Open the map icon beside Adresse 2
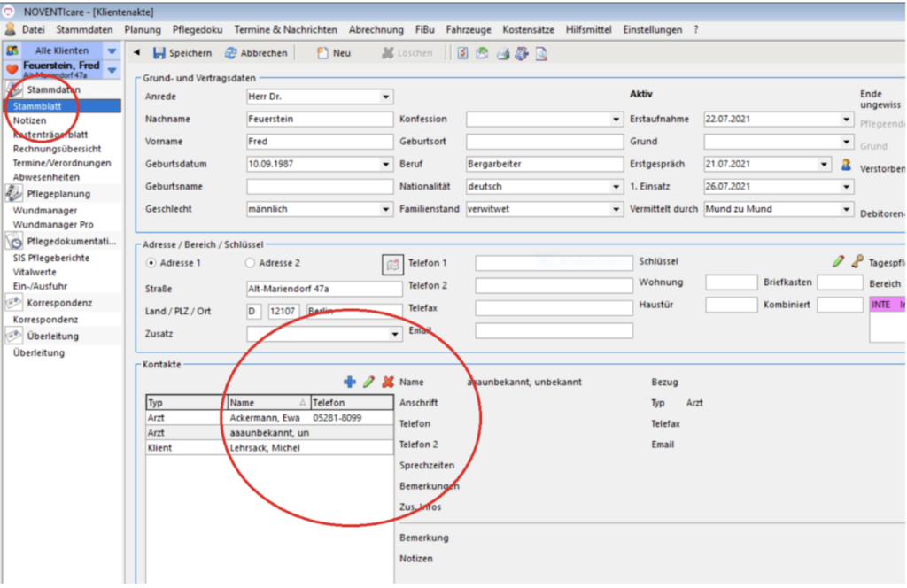 (392, 265)
